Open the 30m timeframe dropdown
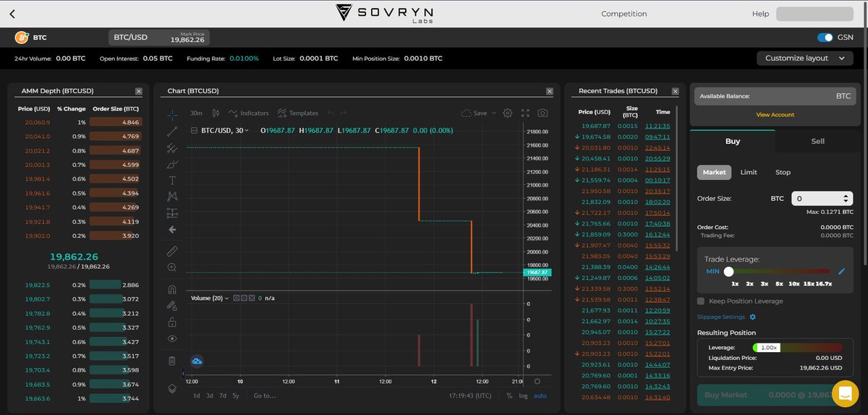 196,114
